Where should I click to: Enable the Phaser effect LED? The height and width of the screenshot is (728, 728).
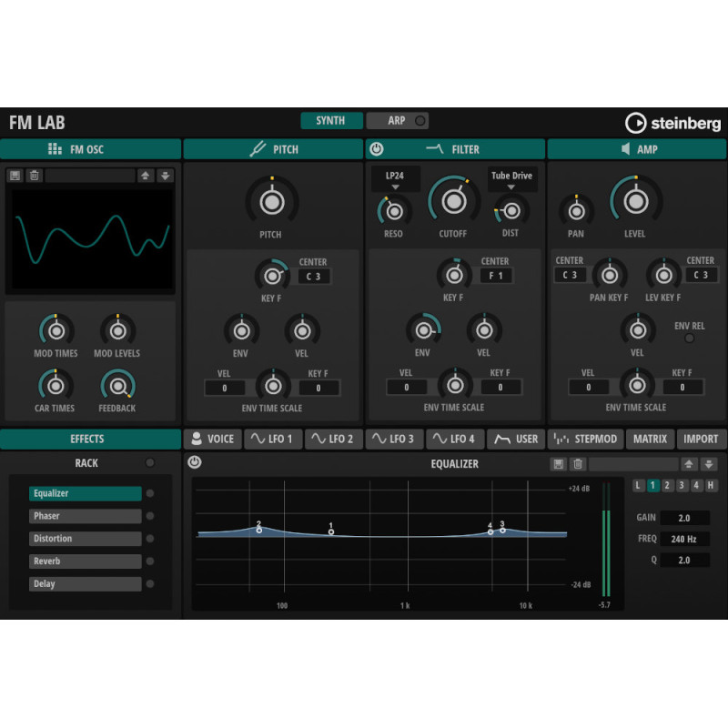coord(150,516)
